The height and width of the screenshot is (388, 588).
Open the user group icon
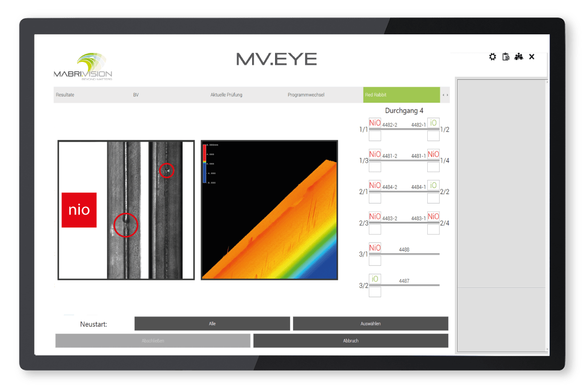tap(519, 57)
